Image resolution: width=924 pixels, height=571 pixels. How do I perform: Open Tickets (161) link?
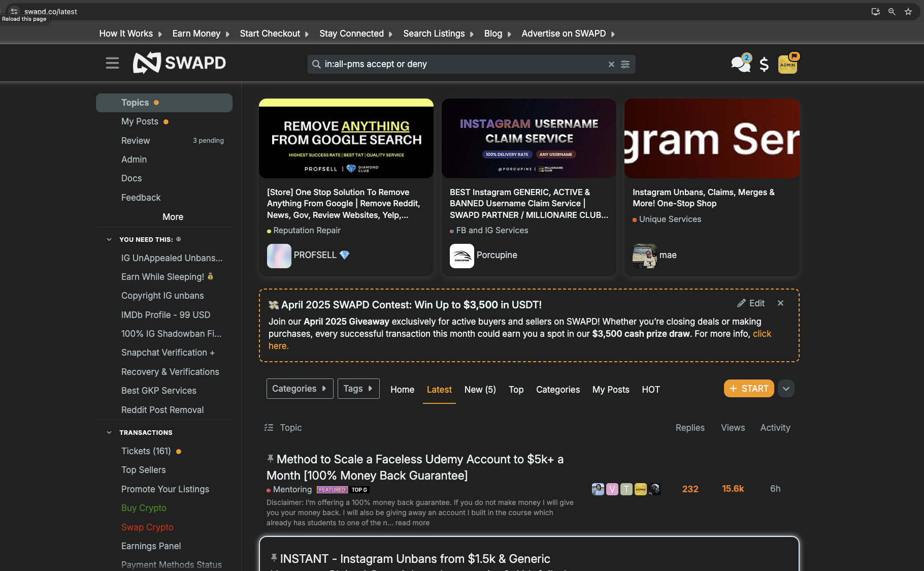tap(146, 451)
